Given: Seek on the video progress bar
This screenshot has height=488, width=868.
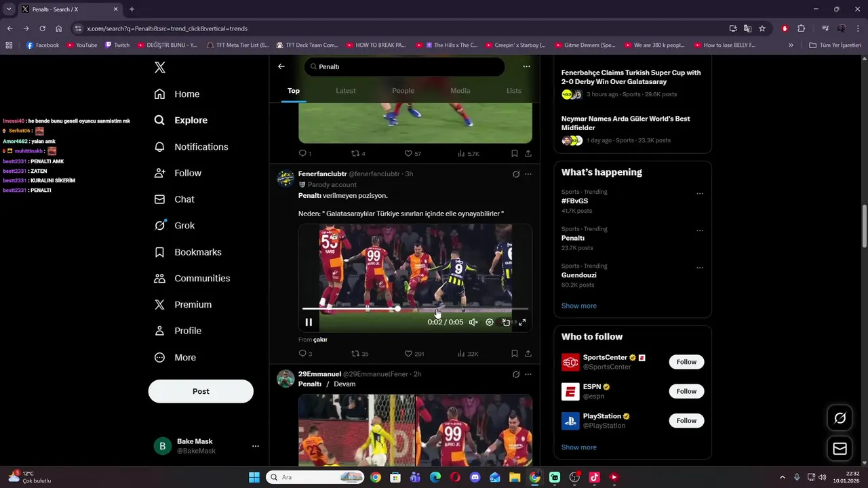Looking at the screenshot, I should (x=415, y=309).
